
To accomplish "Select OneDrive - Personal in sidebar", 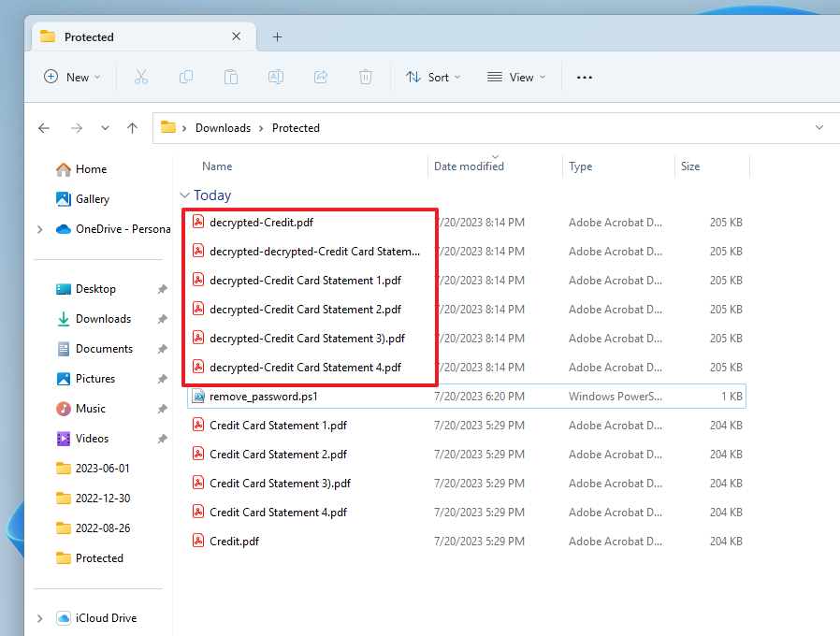I will pos(113,229).
